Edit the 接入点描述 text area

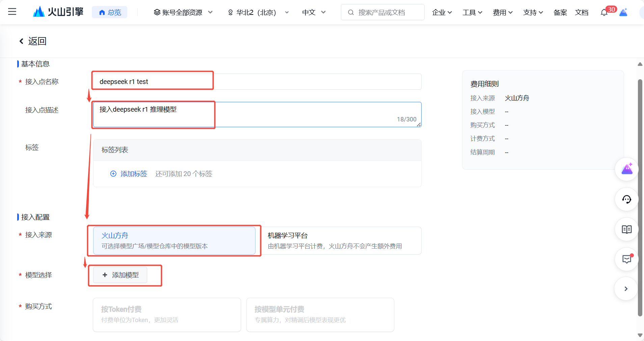coord(257,114)
